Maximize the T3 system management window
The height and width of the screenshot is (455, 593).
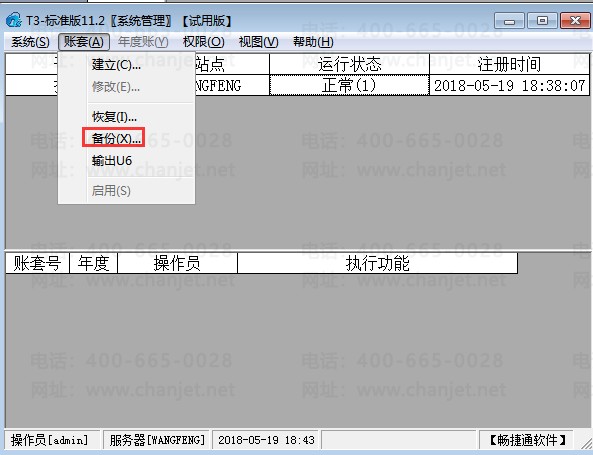point(542,21)
